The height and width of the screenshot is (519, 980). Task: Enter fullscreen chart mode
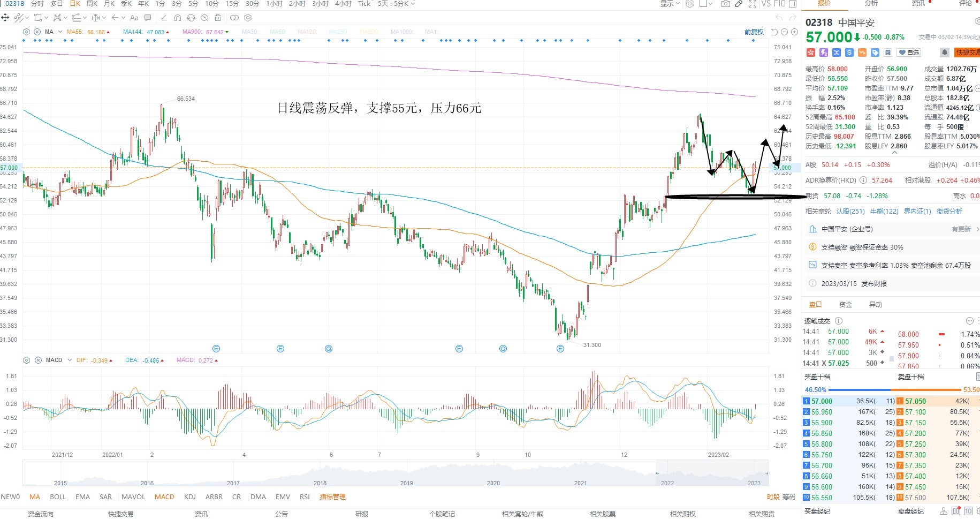[753, 4]
